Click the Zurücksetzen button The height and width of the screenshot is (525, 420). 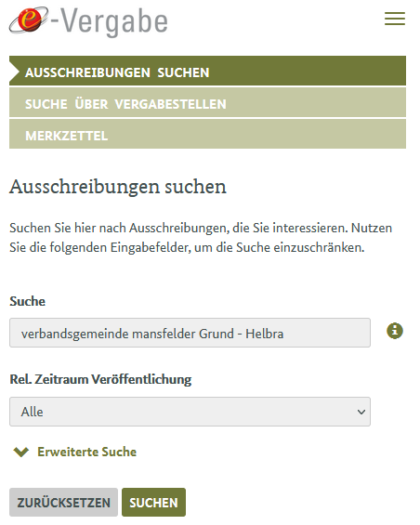tap(63, 502)
